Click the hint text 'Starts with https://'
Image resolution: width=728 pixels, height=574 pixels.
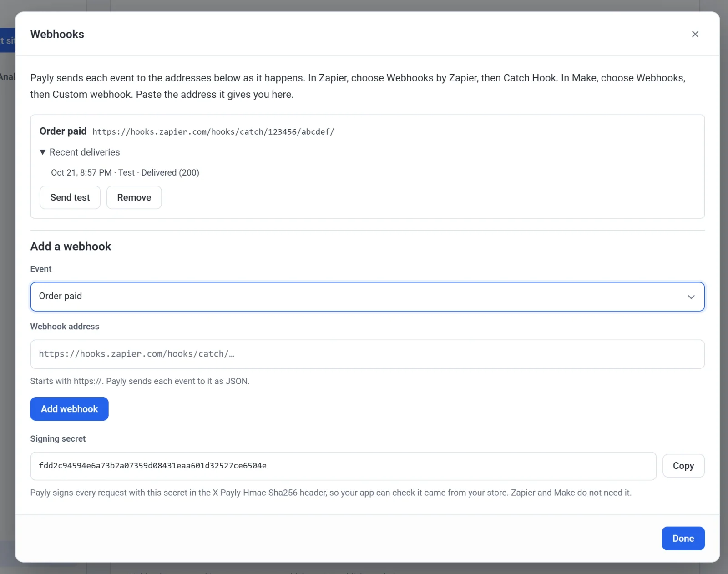(140, 381)
